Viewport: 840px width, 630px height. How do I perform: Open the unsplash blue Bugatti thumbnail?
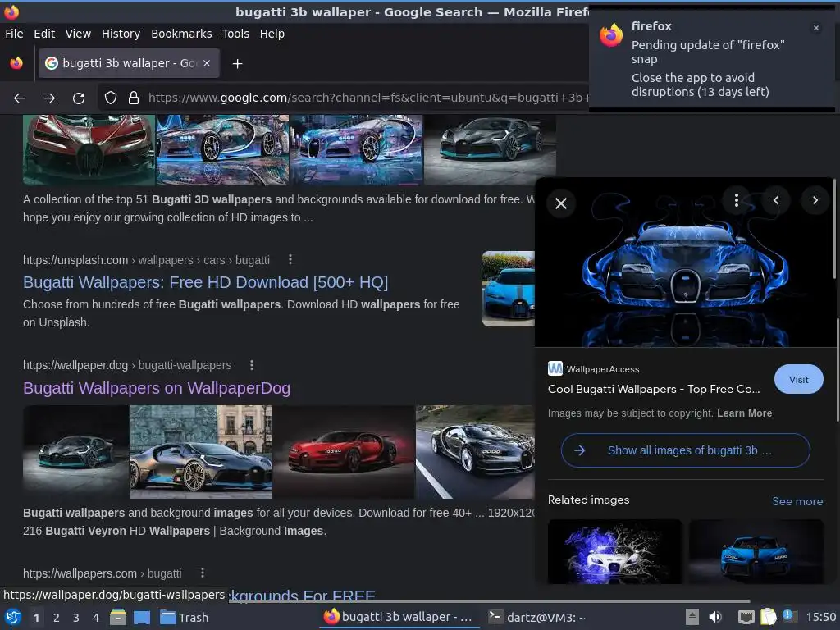[x=509, y=289]
